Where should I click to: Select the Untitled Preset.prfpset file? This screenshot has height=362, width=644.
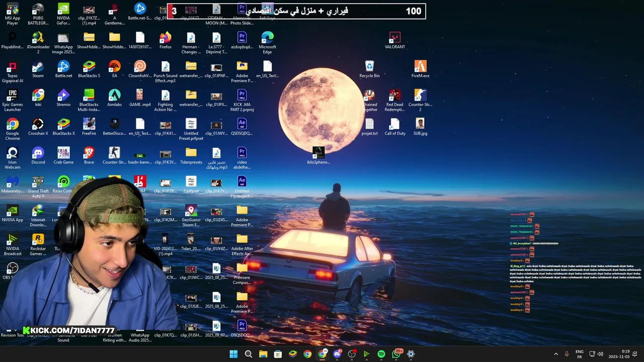[191, 130]
